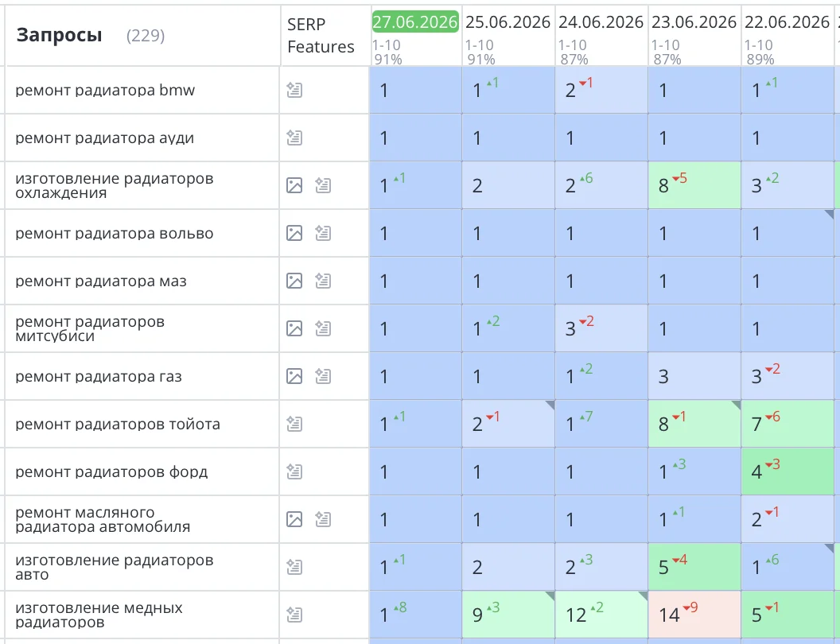Screen dimensions: 840x644
Task: Click position 8 cell for радиаторов охлаждения 23.06
Action: pos(694,185)
